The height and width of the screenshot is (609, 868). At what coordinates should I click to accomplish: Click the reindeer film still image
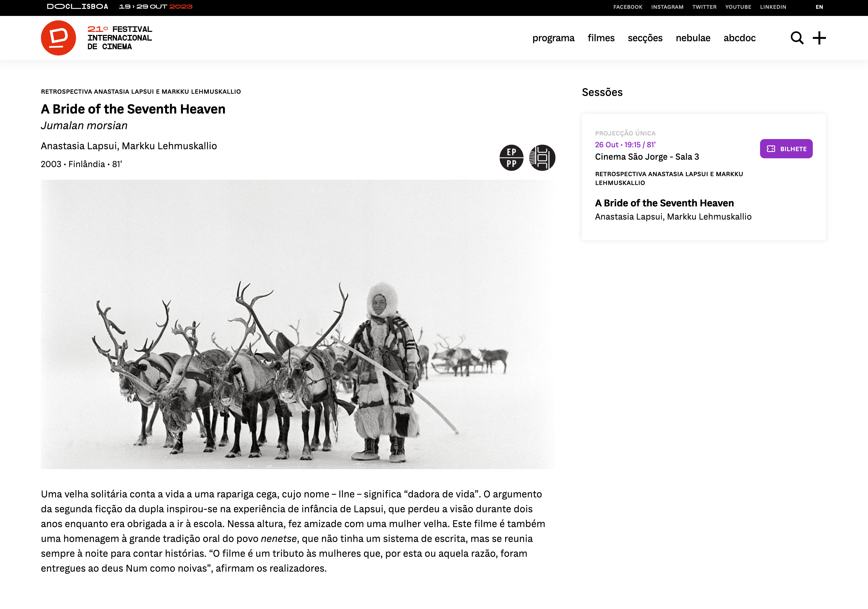point(298,324)
